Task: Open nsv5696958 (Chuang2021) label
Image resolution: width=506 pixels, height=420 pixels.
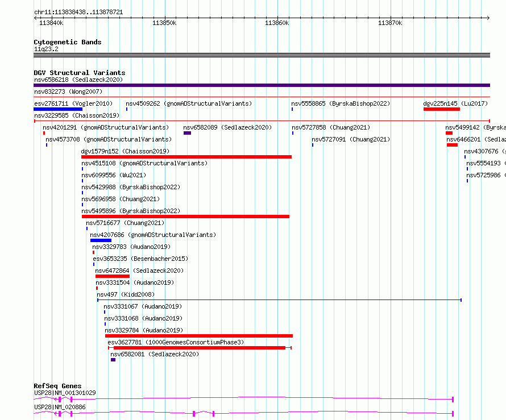Action: (121, 199)
